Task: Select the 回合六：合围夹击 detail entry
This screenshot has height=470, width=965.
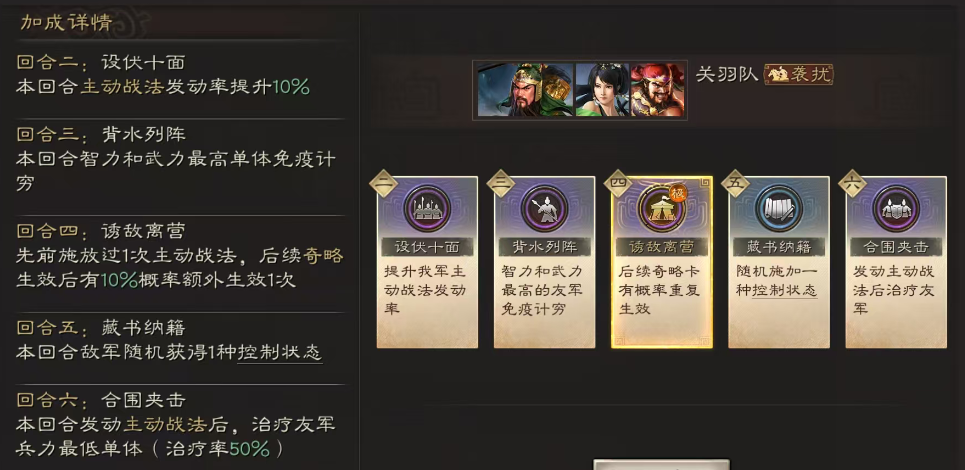Action: tap(176, 424)
